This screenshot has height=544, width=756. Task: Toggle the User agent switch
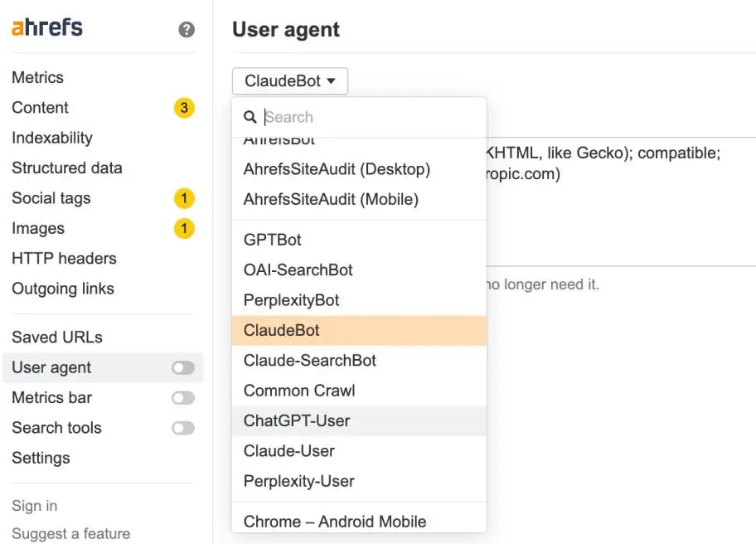coord(183,367)
